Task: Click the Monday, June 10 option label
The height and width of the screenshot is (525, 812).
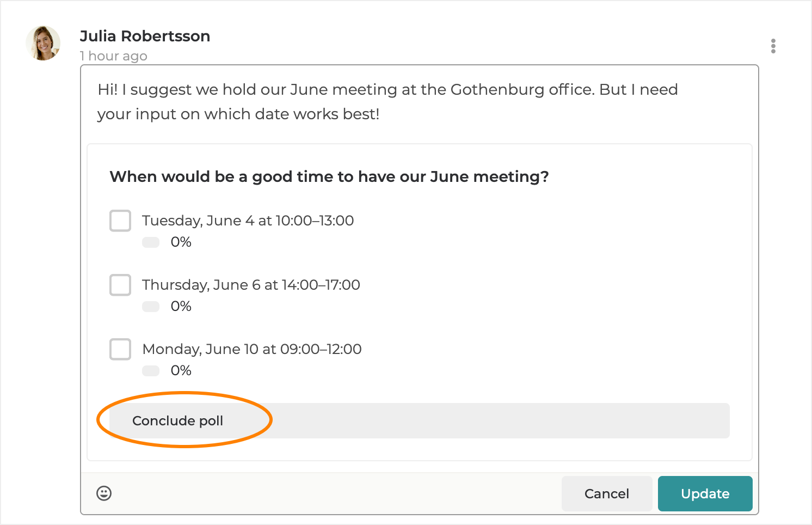Action: coord(252,349)
